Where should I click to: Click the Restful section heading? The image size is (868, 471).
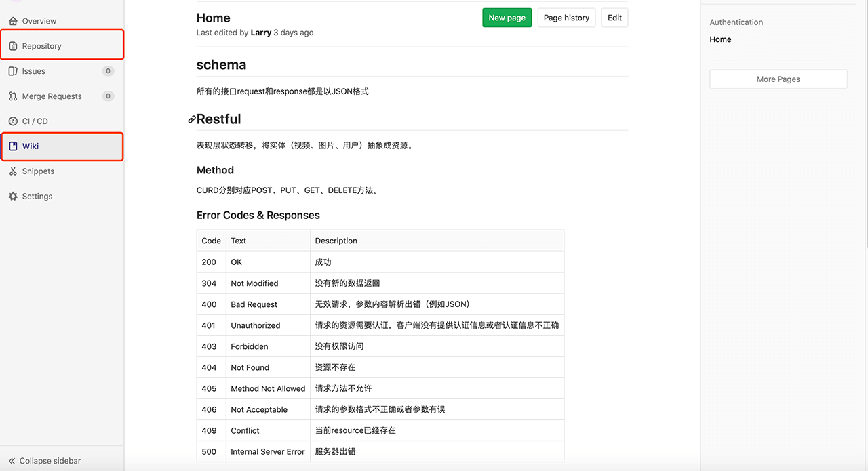pos(219,119)
